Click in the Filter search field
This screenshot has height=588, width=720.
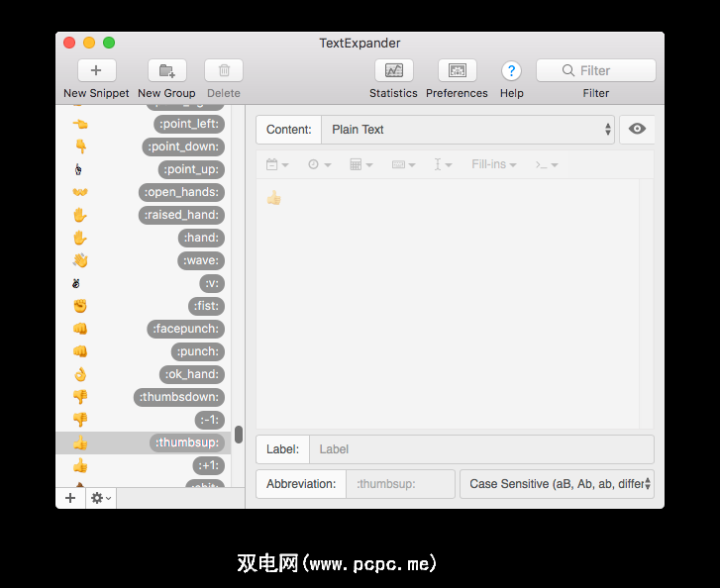(x=595, y=70)
